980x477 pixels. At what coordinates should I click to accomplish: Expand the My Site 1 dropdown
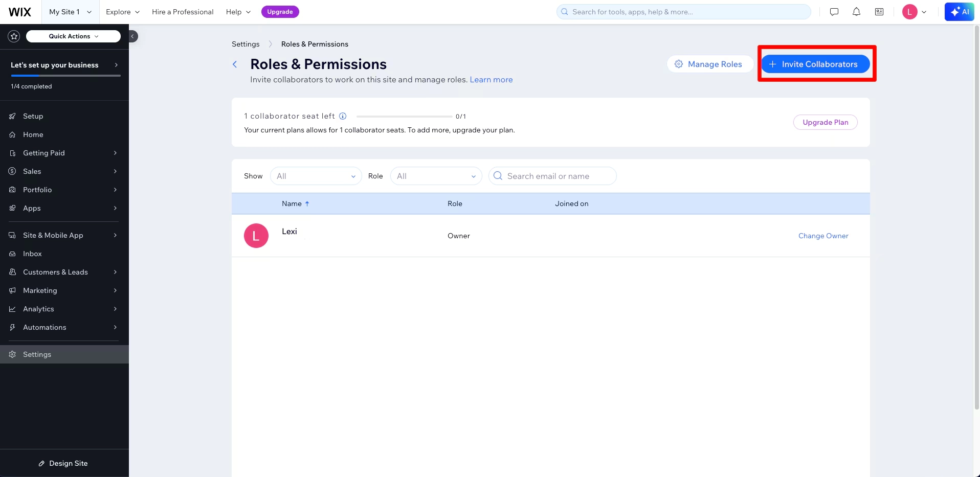pos(70,12)
